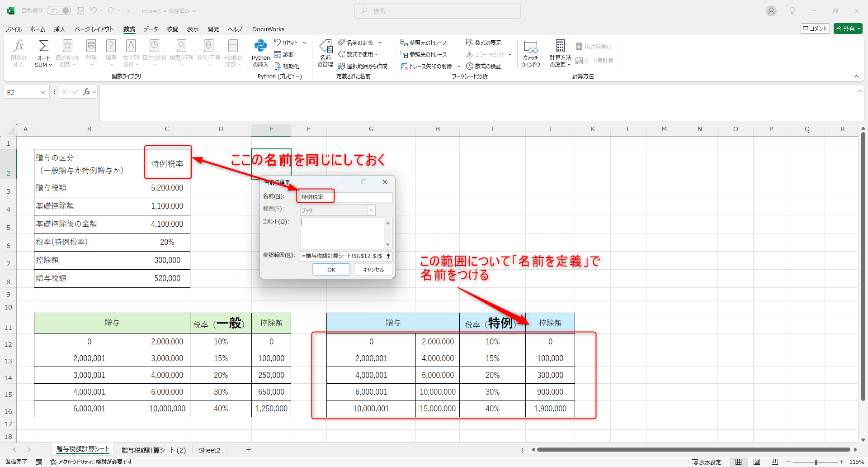Expand the 名前の定義 dropdown arrow

[x=380, y=43]
